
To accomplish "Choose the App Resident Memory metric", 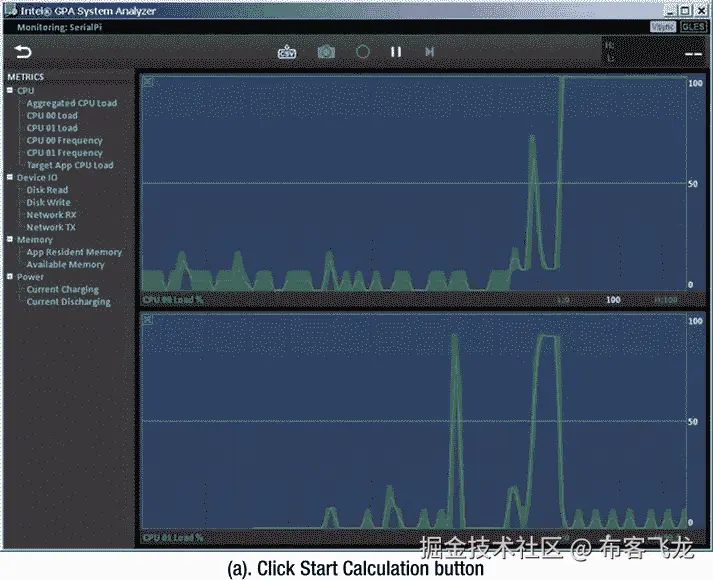I will pos(74,252).
